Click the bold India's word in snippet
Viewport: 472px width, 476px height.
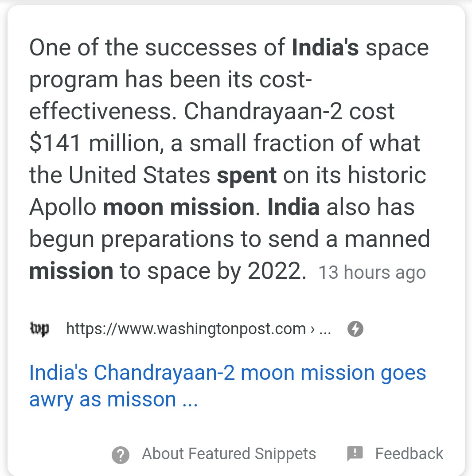325,48
